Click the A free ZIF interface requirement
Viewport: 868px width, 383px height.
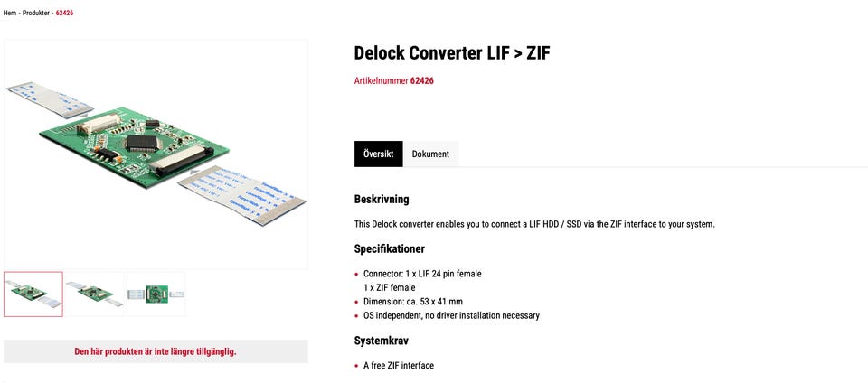(399, 365)
